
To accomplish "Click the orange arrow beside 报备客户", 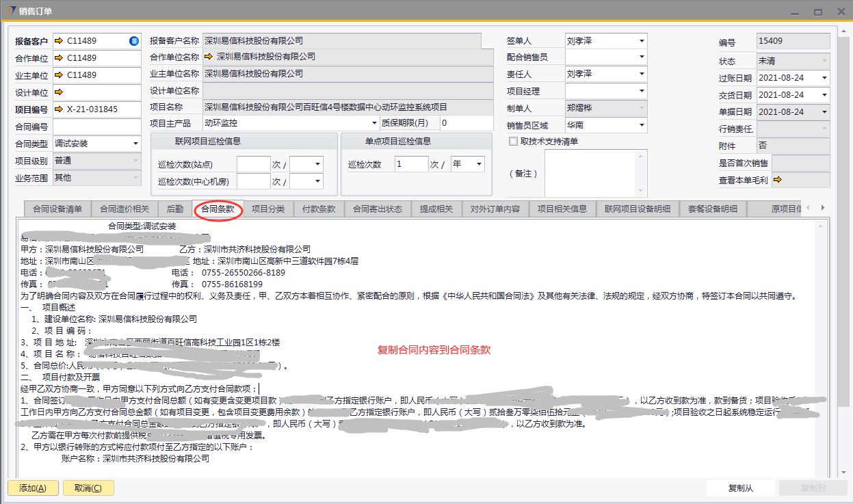I will click(x=59, y=41).
